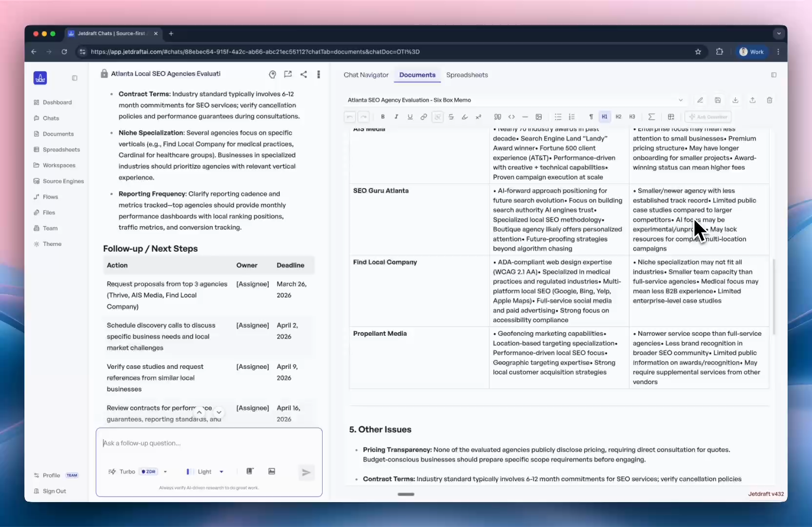
Task: Insert a code block from the toolbar
Action: 511,117
